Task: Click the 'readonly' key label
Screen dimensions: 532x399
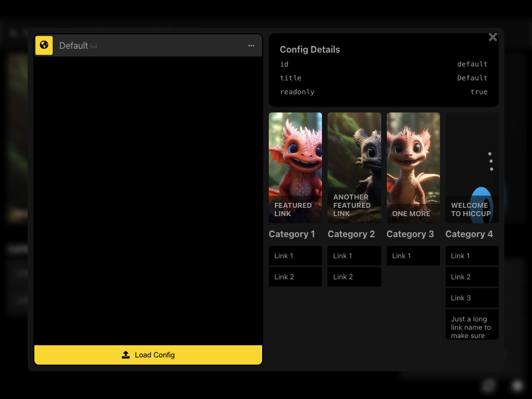Action: point(297,92)
